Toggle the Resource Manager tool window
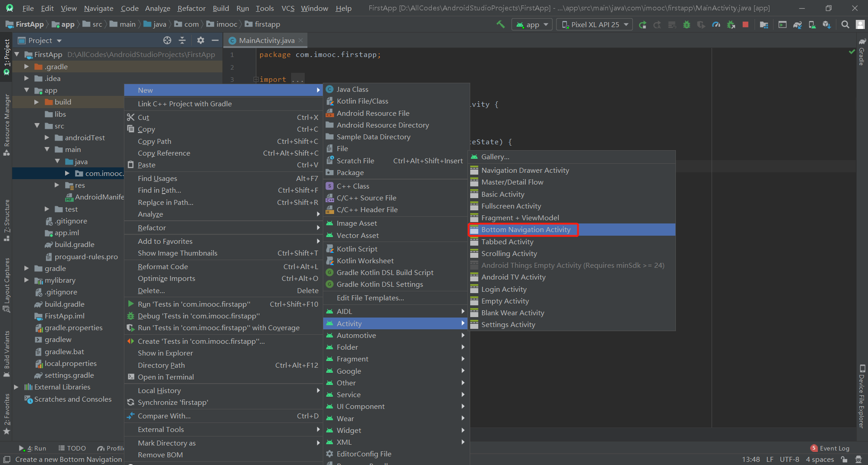Viewport: 868px width, 465px height. pos(6,125)
